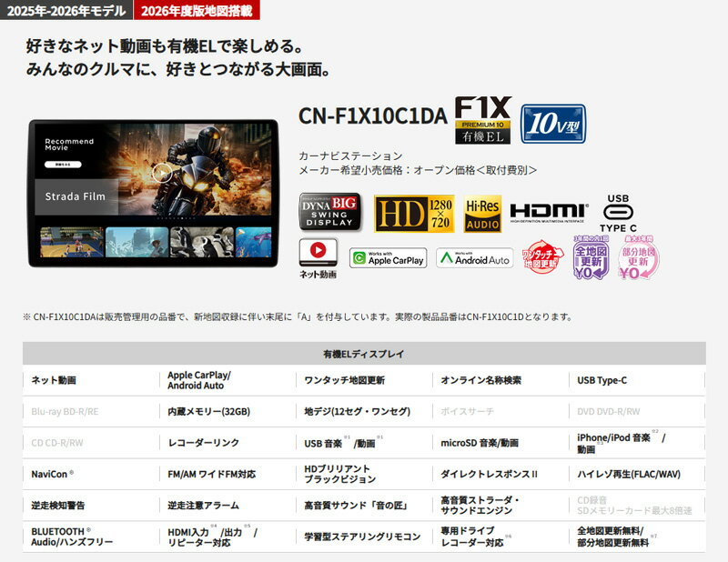Click the Apple CarPlay badge
Screen dimensions: 728x562
pos(388,258)
